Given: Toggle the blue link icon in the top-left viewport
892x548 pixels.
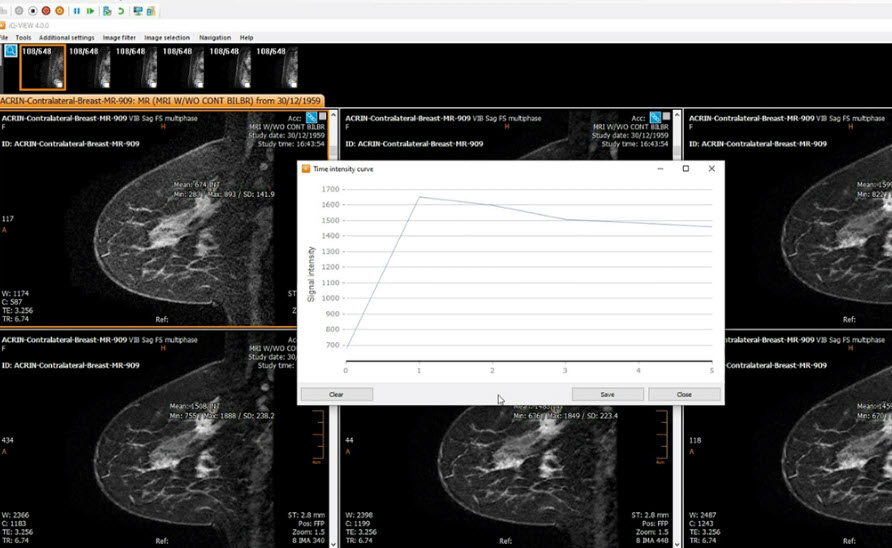Looking at the screenshot, I should (311, 118).
